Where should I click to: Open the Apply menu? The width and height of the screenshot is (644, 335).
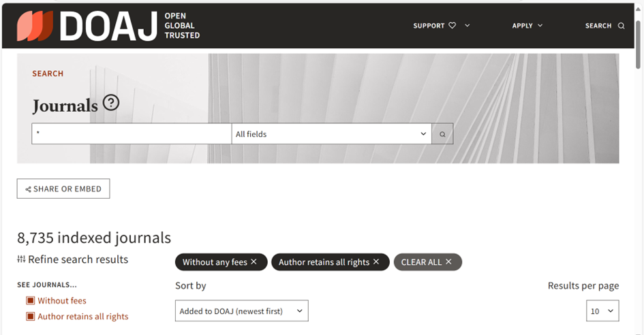[527, 25]
